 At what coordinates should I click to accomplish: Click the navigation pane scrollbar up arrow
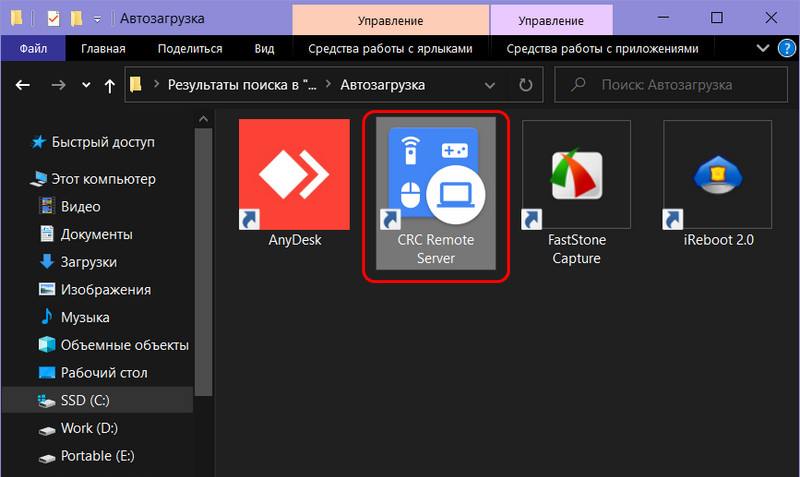coord(203,119)
